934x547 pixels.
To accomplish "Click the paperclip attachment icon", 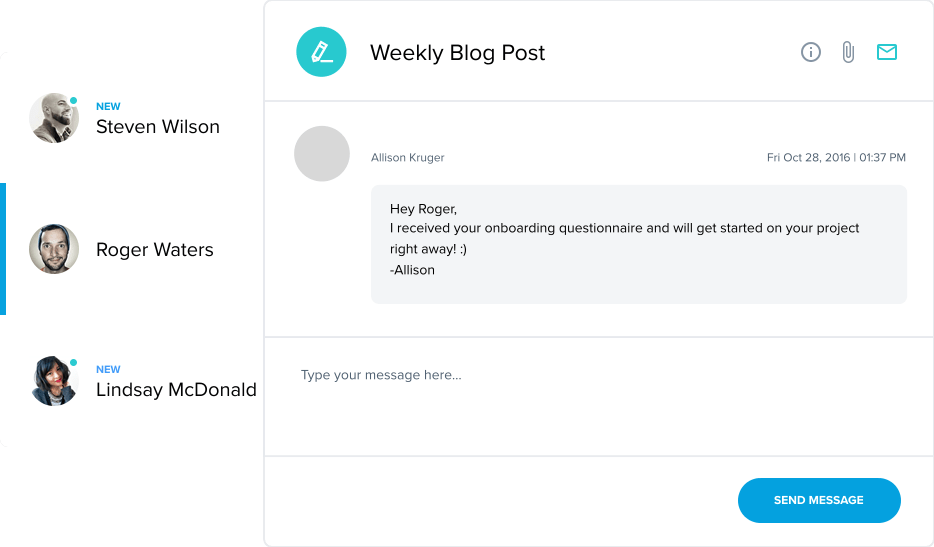I will (848, 52).
